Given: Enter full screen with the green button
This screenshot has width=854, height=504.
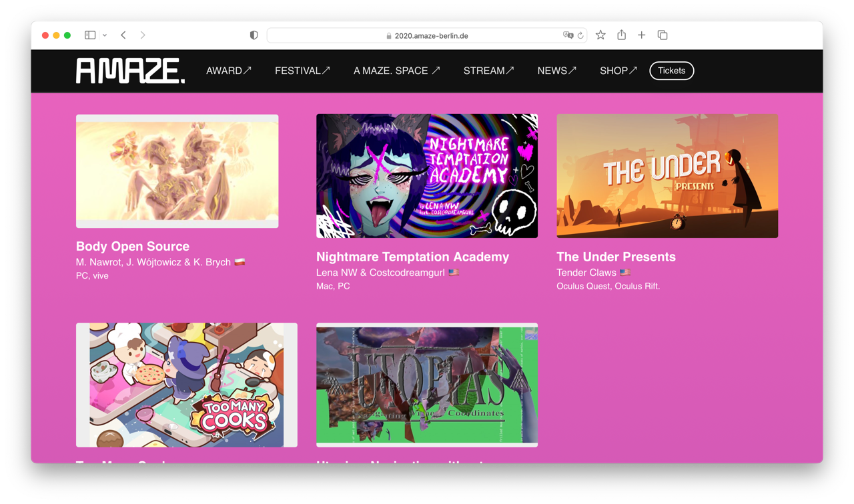Looking at the screenshot, I should tap(67, 35).
